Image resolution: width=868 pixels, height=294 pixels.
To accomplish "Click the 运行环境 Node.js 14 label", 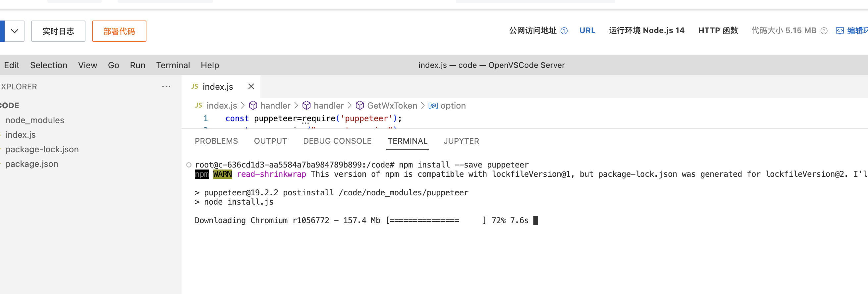I will pos(646,31).
